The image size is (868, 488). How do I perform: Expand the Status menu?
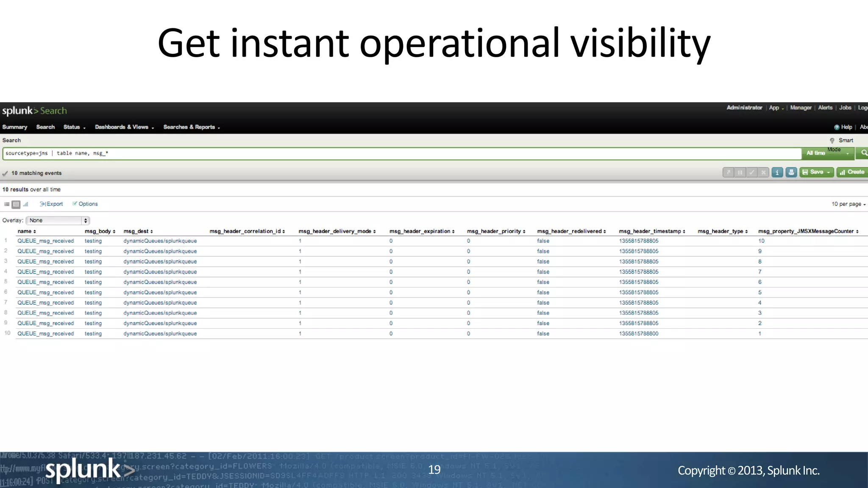tap(75, 127)
